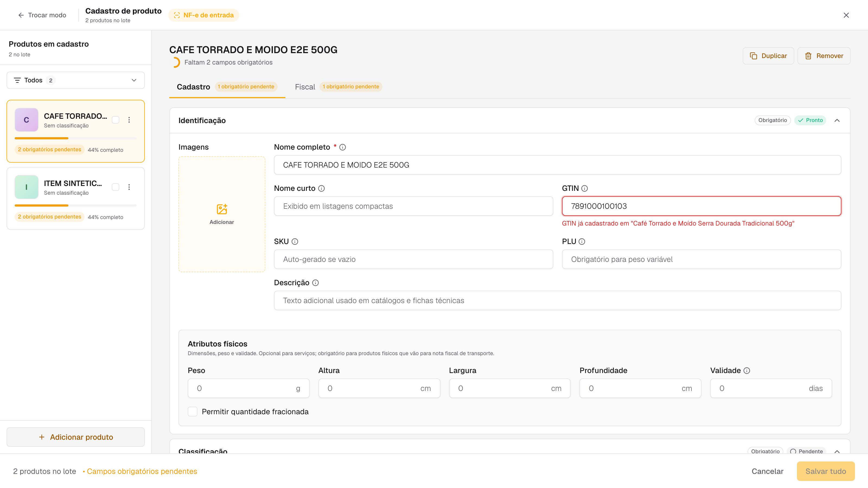Image resolution: width=868 pixels, height=488 pixels.
Task: Click 1 obrigatório pendente badge on Fiscal tab
Action: click(x=351, y=86)
